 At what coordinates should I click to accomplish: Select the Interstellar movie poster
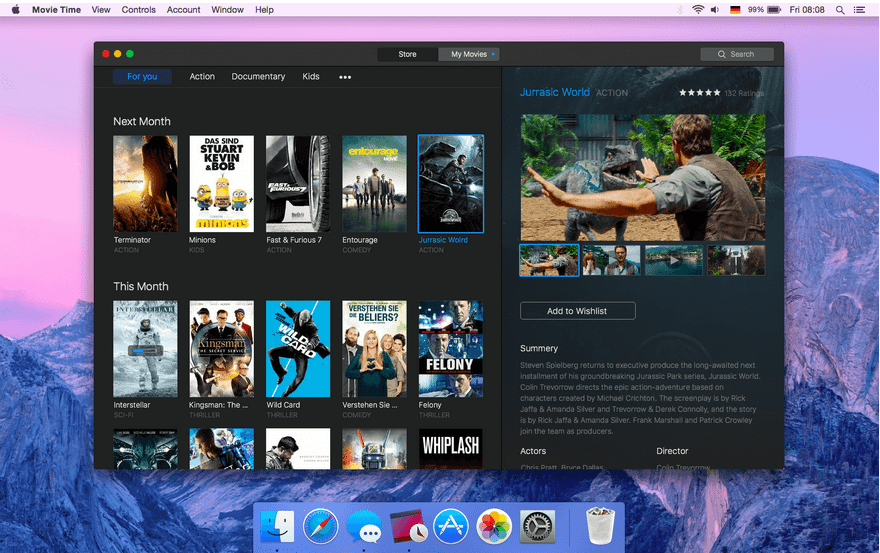[x=145, y=349]
